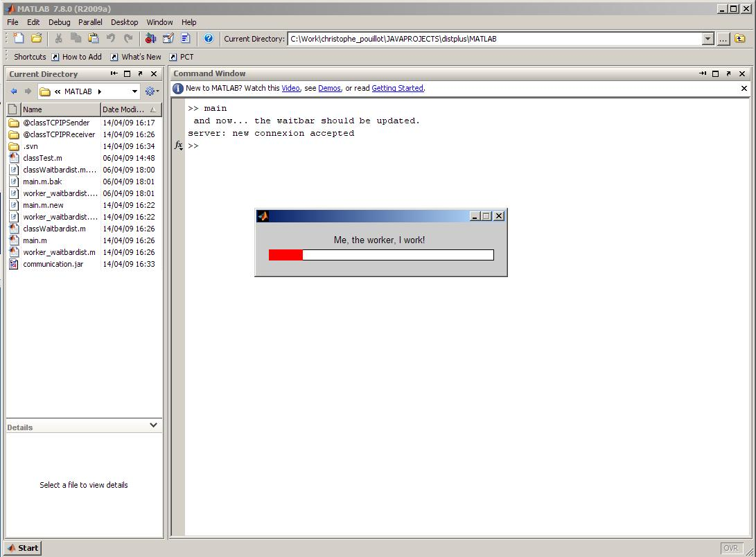
Task: Open the Debug menu
Action: coord(59,22)
